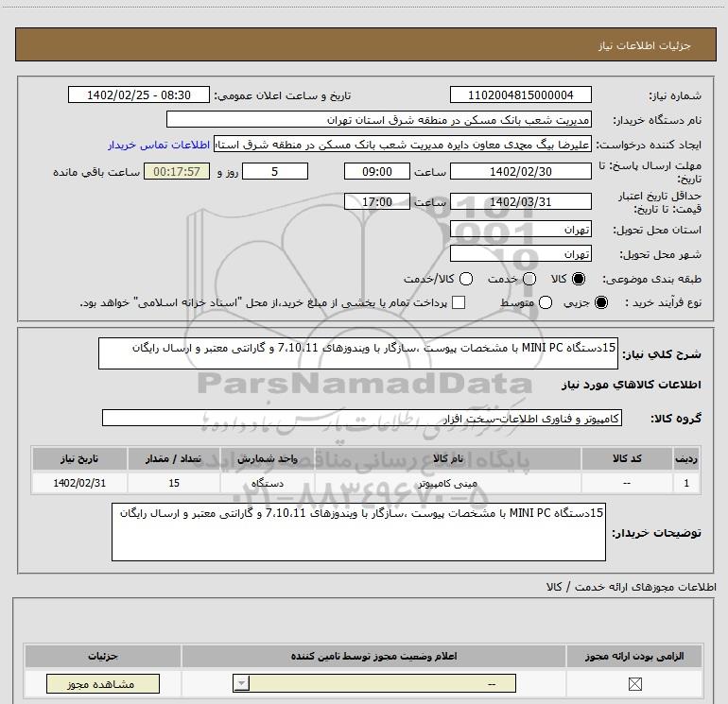Image resolution: width=728 pixels, height=704 pixels.
Task: Click the نام کالا column header
Action: (x=447, y=458)
